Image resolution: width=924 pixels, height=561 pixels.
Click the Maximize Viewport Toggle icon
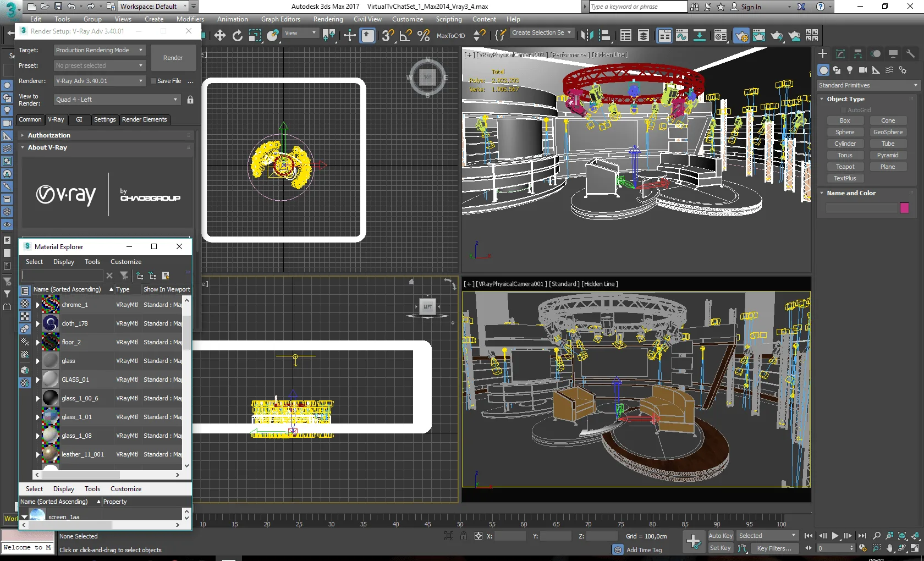tap(914, 548)
